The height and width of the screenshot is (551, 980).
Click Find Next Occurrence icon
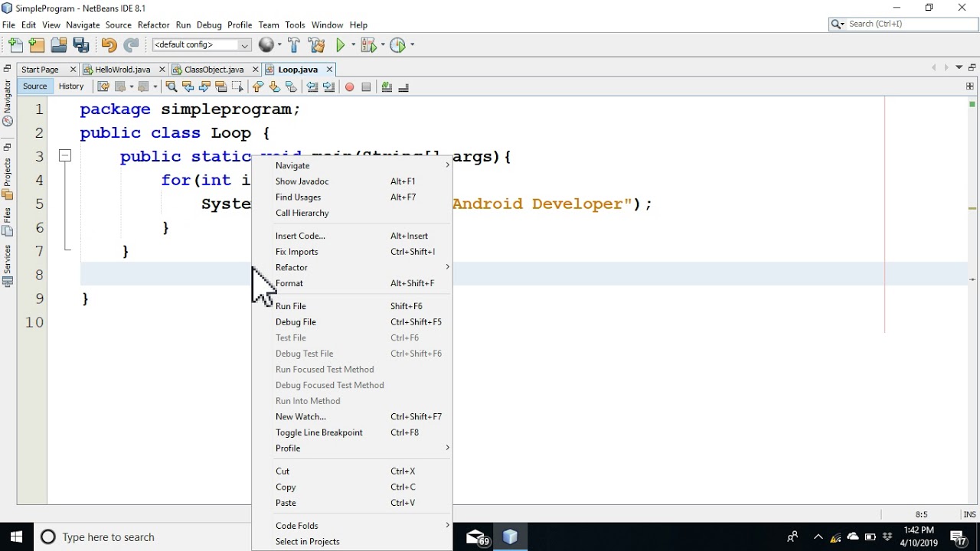click(x=204, y=86)
